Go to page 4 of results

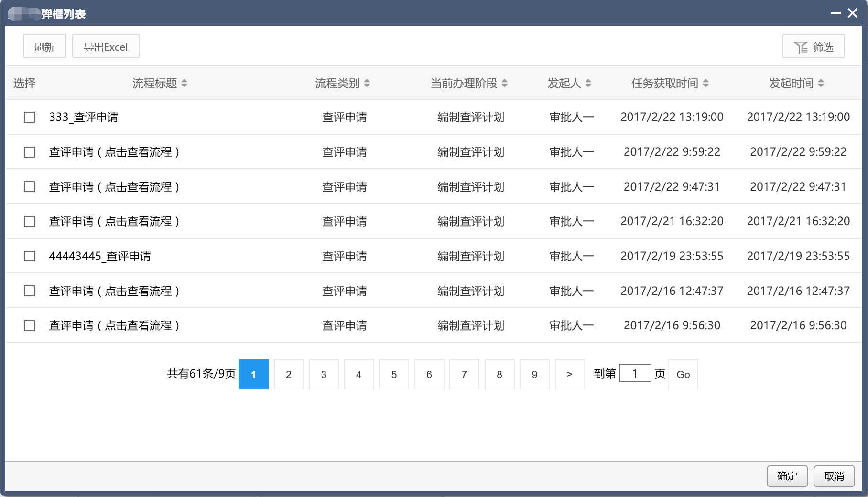(x=359, y=374)
